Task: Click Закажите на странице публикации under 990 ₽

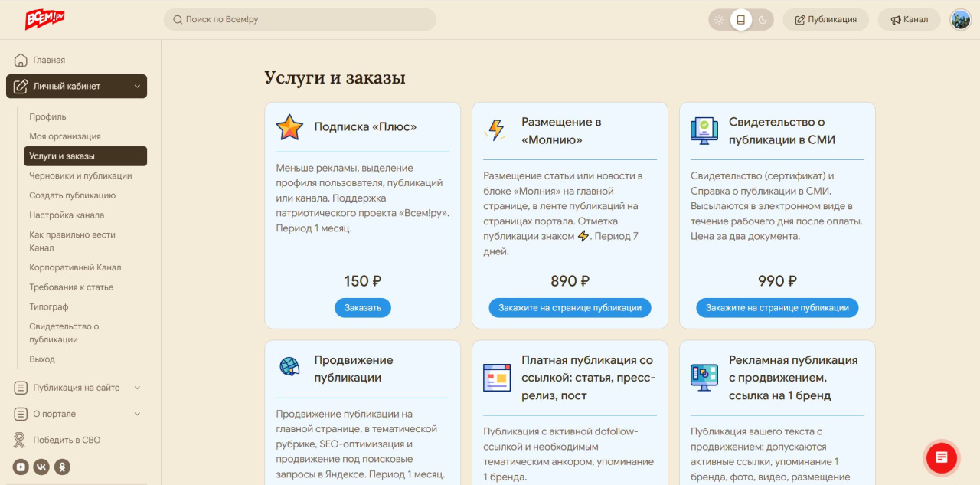Action: coord(777,307)
